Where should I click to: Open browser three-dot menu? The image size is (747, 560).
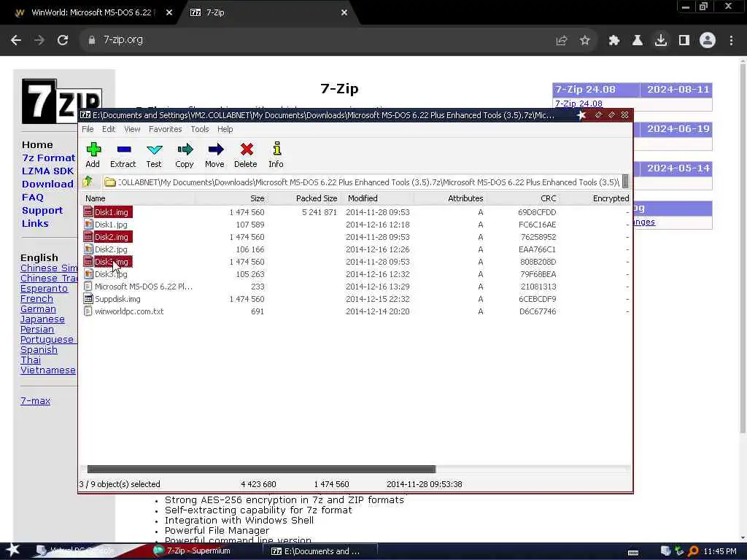tap(731, 41)
